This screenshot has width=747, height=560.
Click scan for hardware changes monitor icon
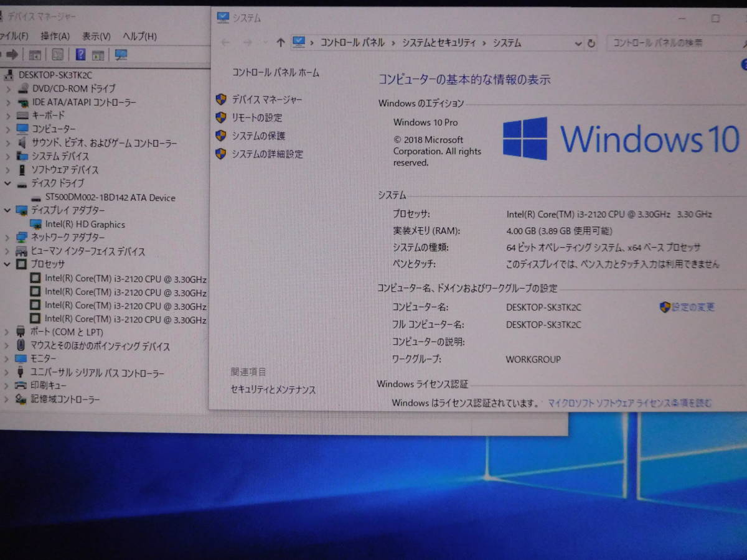121,55
